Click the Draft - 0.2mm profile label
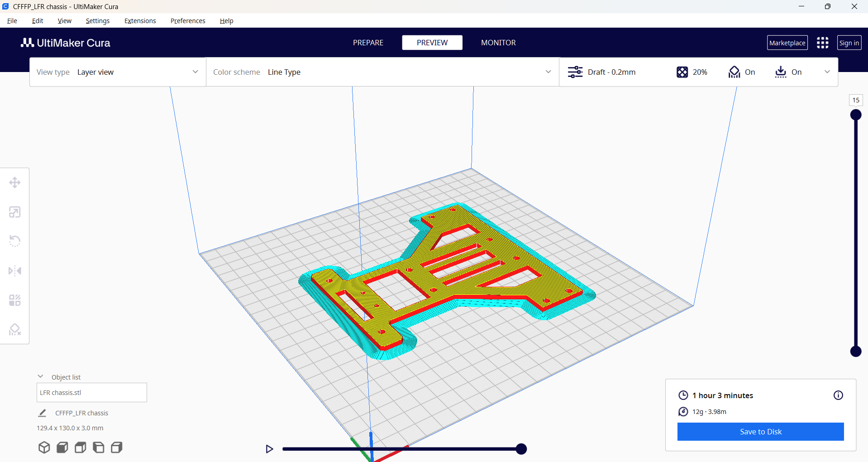The height and width of the screenshot is (462, 868). (611, 72)
